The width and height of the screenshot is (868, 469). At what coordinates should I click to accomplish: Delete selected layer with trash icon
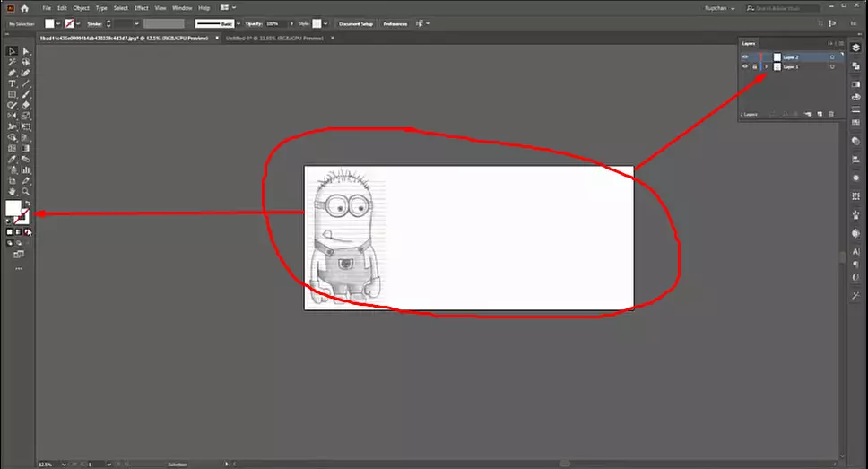pyautogui.click(x=831, y=114)
